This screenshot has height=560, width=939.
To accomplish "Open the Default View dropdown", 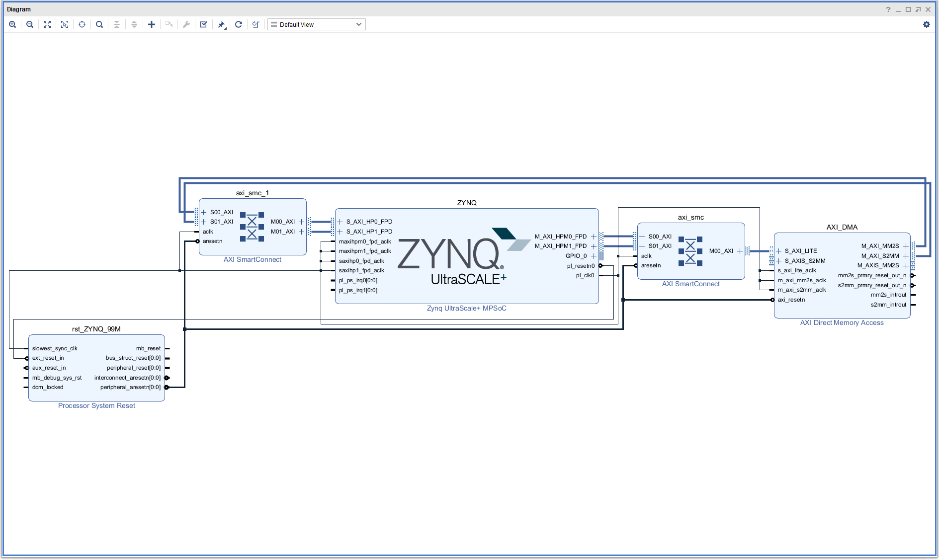I will 317,24.
